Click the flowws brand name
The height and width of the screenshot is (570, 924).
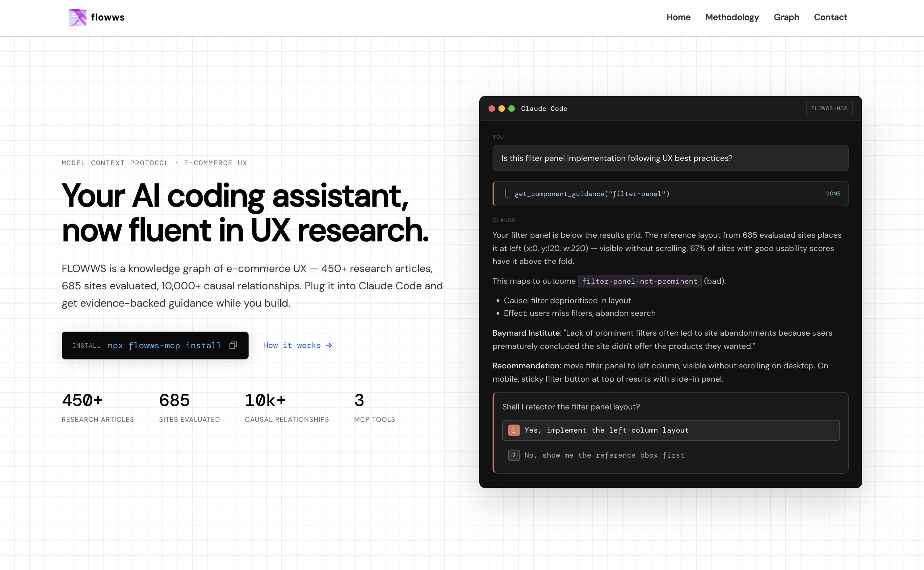(x=108, y=17)
